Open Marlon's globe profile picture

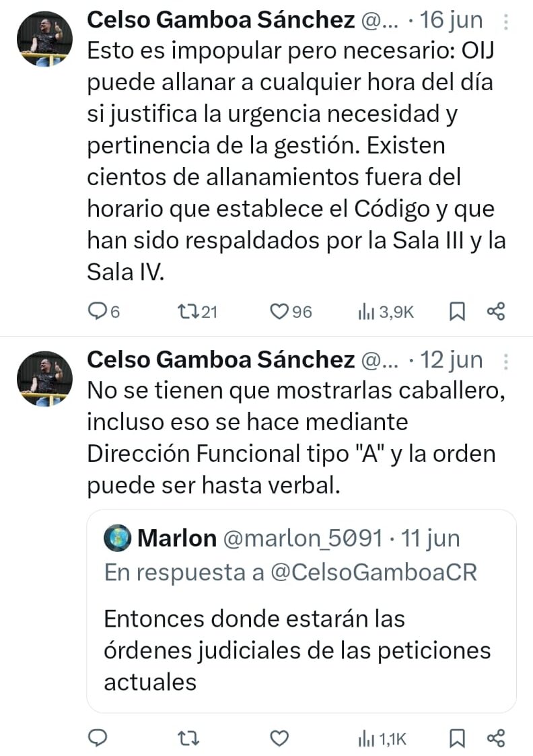(x=117, y=539)
